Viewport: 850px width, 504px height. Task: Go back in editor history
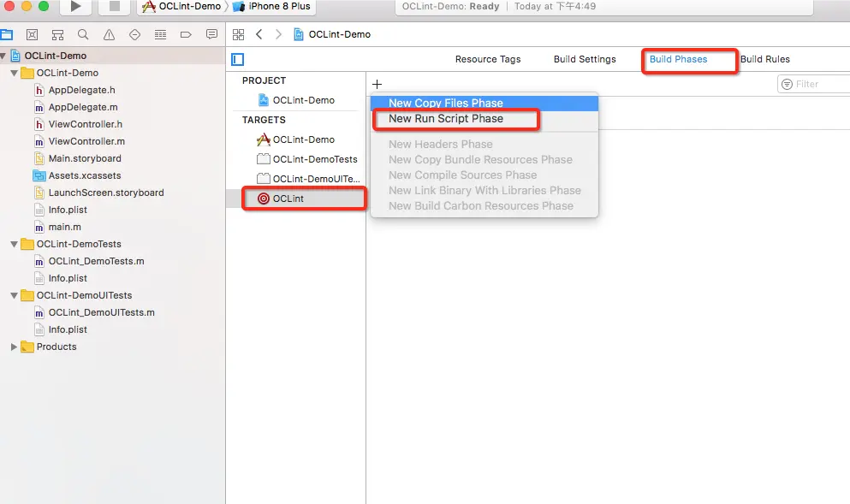click(259, 34)
